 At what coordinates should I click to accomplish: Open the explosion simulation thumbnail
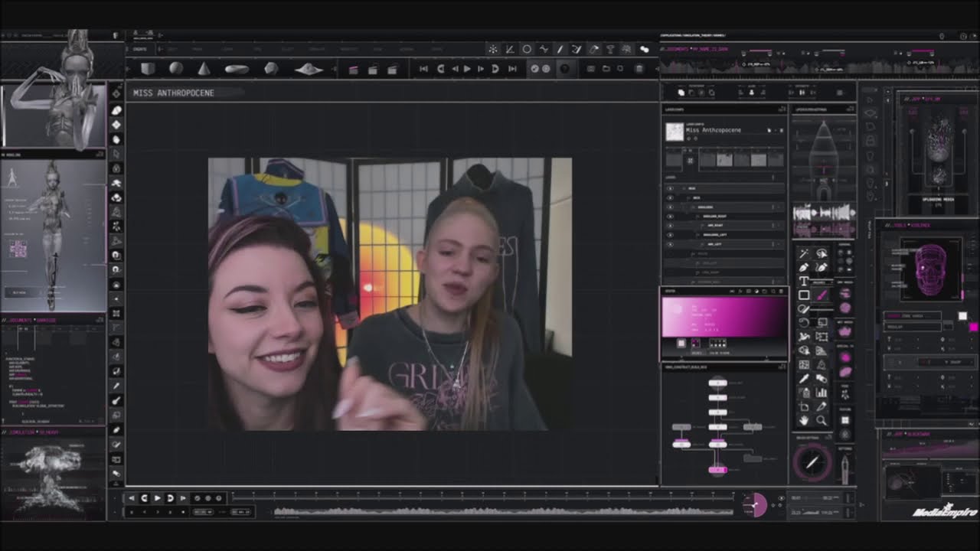53,478
